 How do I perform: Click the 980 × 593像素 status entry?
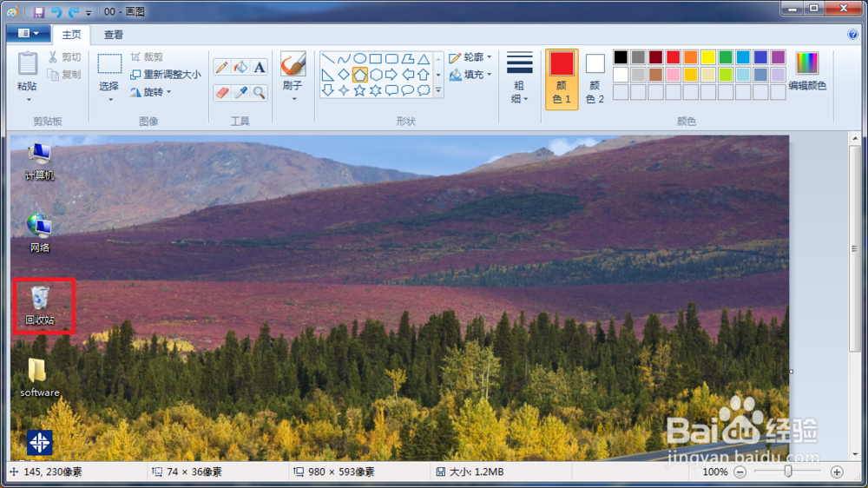point(334,472)
